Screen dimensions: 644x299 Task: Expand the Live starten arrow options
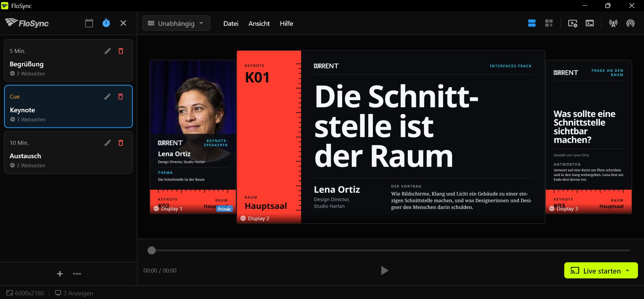628,271
